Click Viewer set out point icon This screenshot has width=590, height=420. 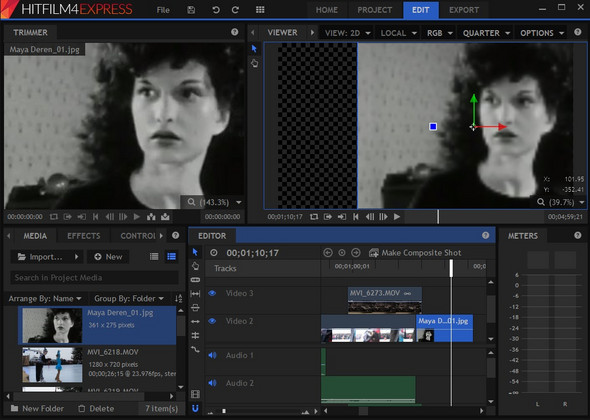coord(342,216)
